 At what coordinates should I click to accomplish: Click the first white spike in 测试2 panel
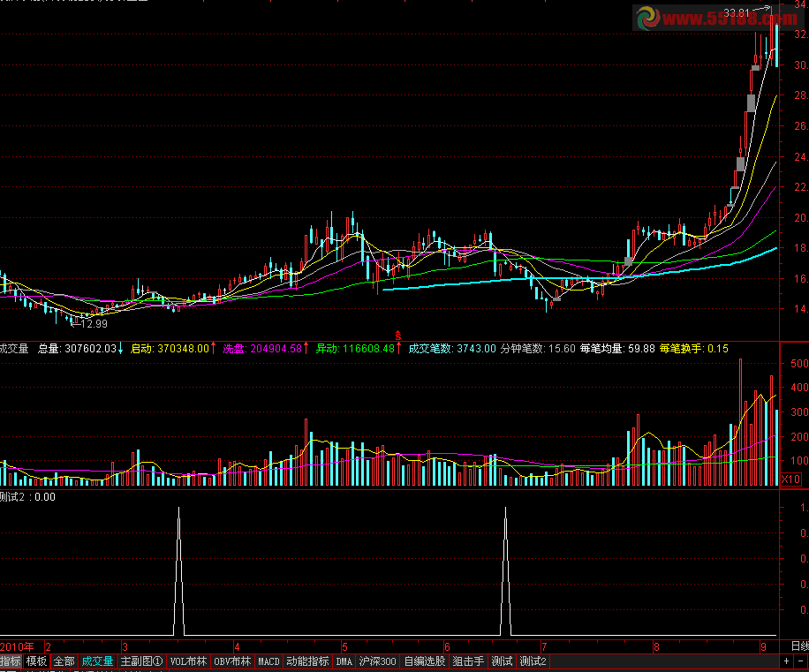[179, 570]
